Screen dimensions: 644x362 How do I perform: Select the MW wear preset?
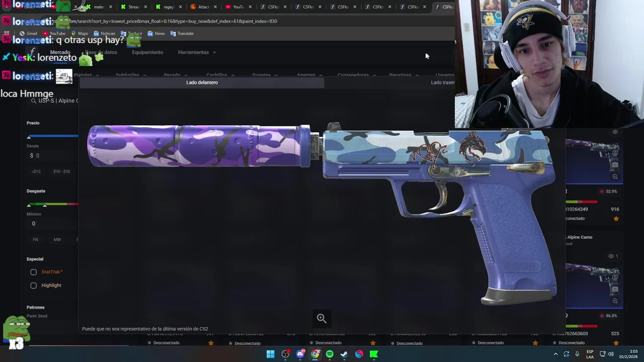point(57,240)
